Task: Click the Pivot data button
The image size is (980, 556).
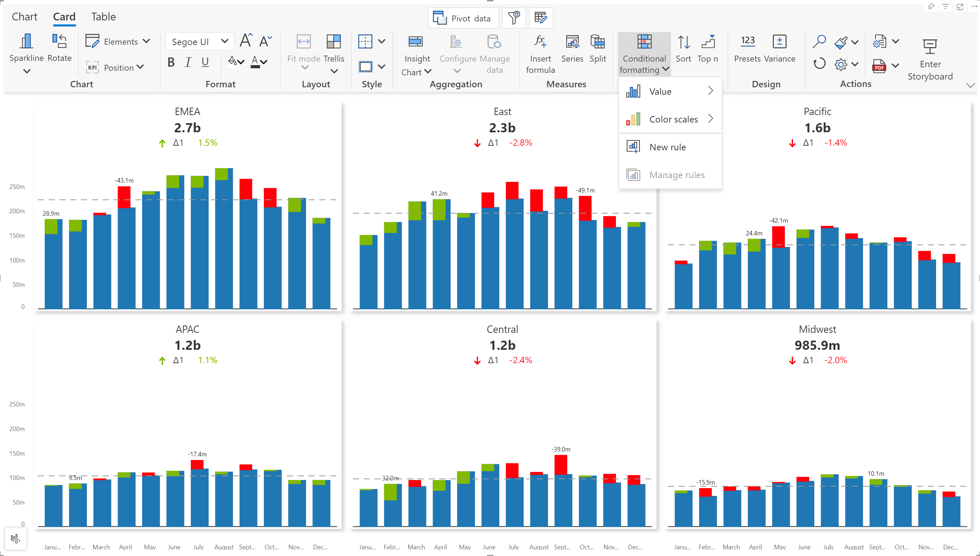Action: (463, 18)
